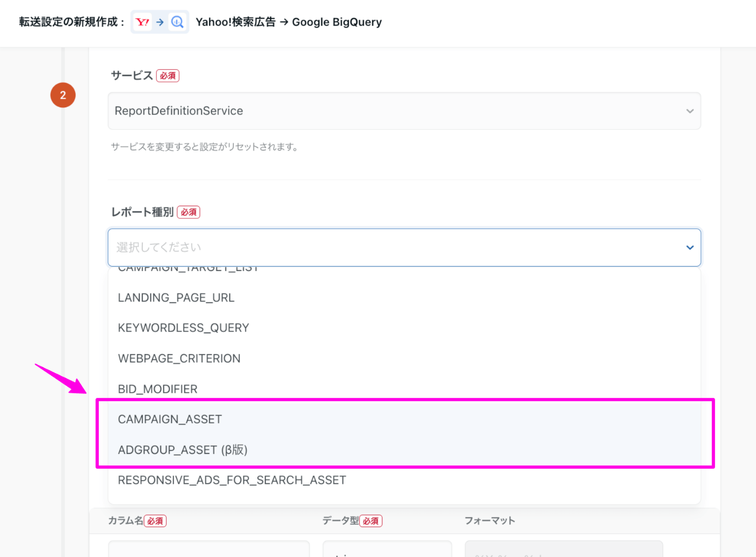Select CAMPAIGN_ASSET option
This screenshot has height=557, width=756.
pyautogui.click(x=404, y=419)
